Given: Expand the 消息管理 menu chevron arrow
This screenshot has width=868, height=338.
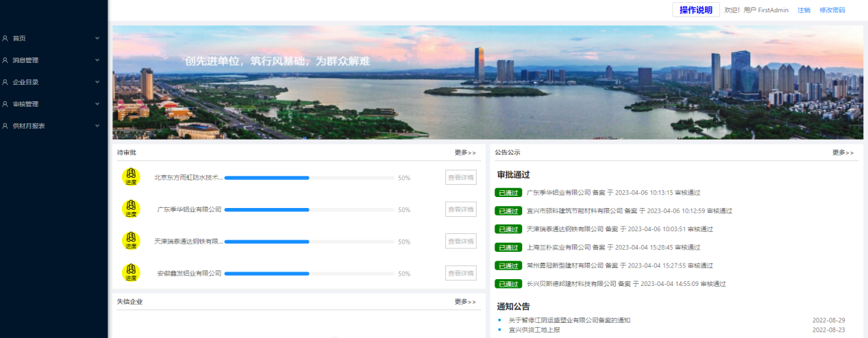Looking at the screenshot, I should pos(97,60).
